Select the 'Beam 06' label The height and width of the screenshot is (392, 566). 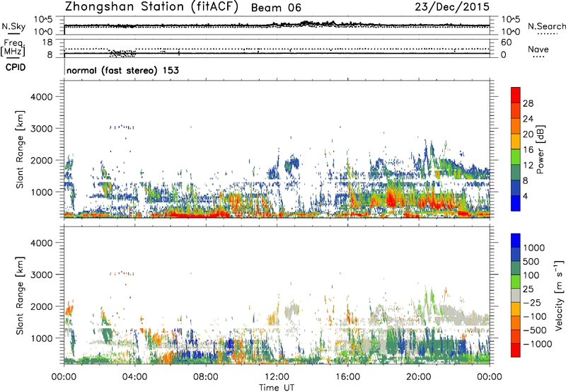tap(276, 8)
